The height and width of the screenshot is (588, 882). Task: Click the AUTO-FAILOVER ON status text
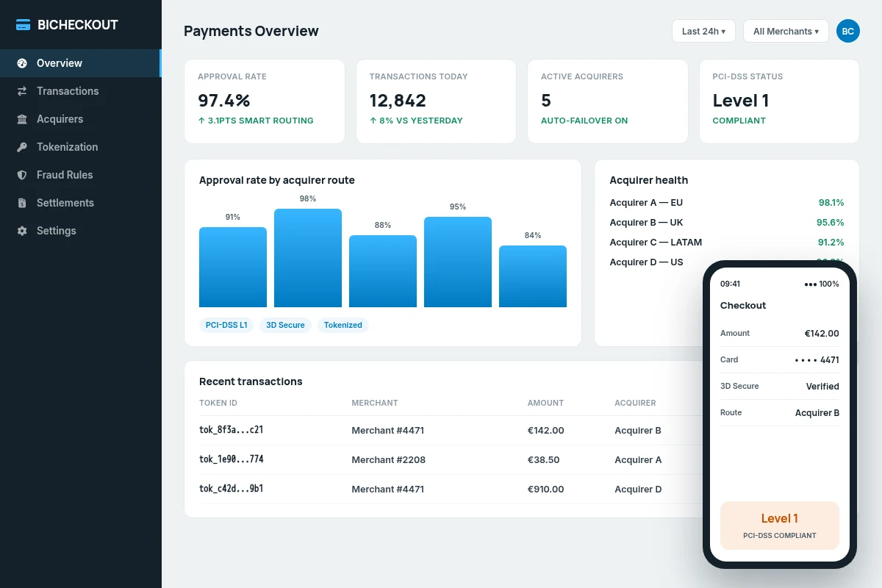click(584, 121)
